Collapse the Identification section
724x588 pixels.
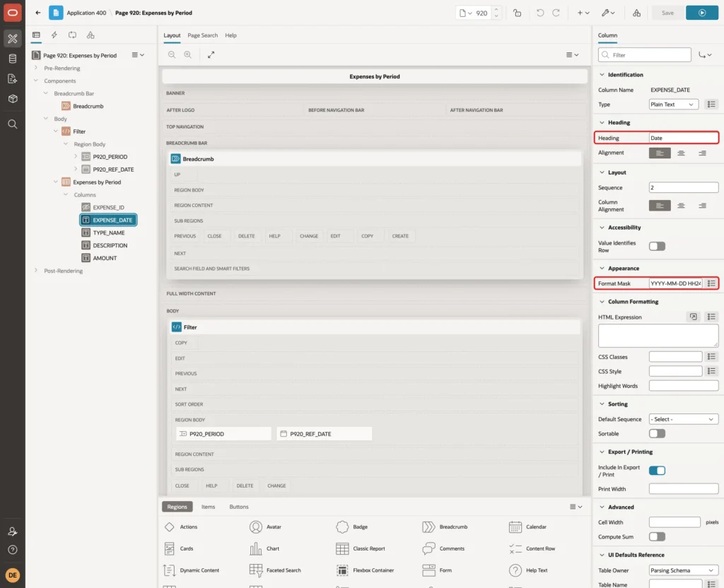[602, 75]
